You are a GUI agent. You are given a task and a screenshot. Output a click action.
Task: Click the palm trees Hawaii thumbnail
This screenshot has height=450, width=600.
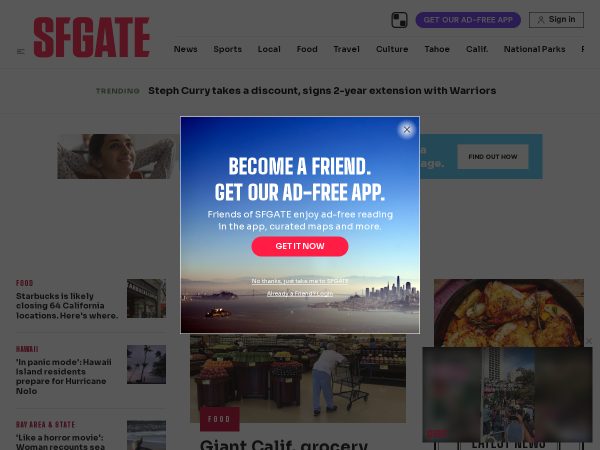point(147,364)
